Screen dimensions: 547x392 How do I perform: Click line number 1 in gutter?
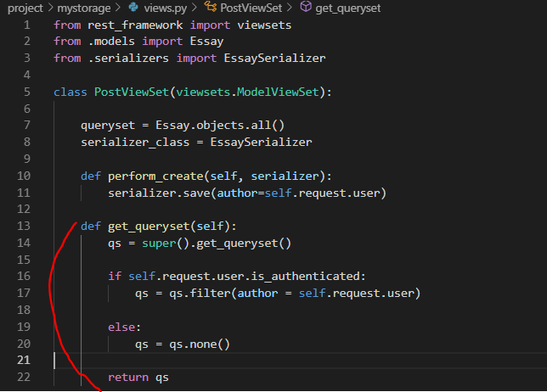click(27, 25)
